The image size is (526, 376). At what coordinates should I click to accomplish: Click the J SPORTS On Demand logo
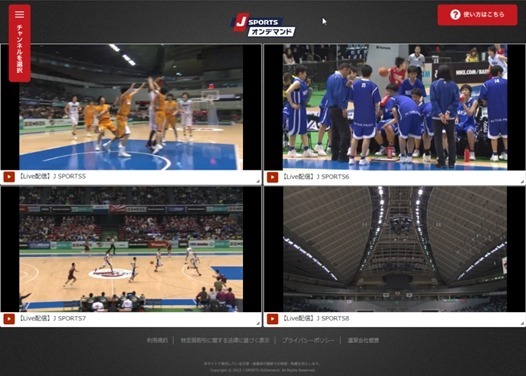coord(263,24)
